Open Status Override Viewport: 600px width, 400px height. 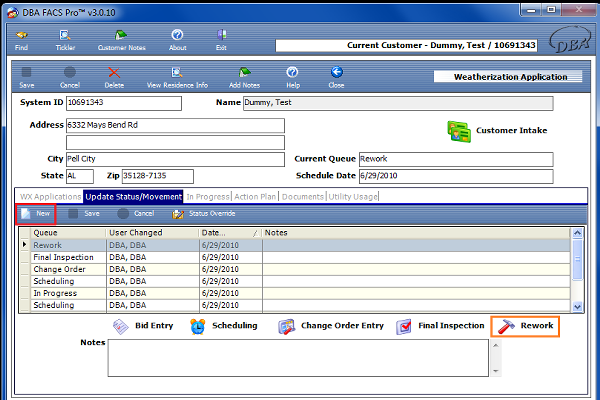pos(204,214)
